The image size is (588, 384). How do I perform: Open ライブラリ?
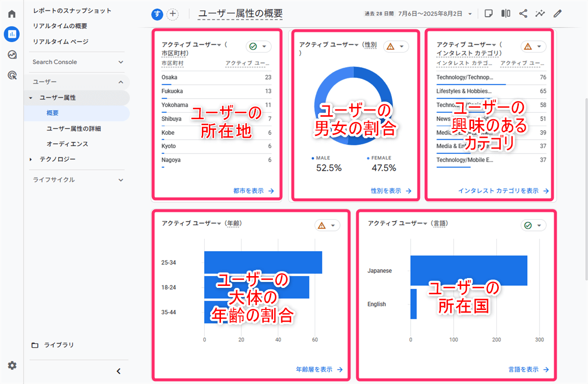[x=59, y=345]
